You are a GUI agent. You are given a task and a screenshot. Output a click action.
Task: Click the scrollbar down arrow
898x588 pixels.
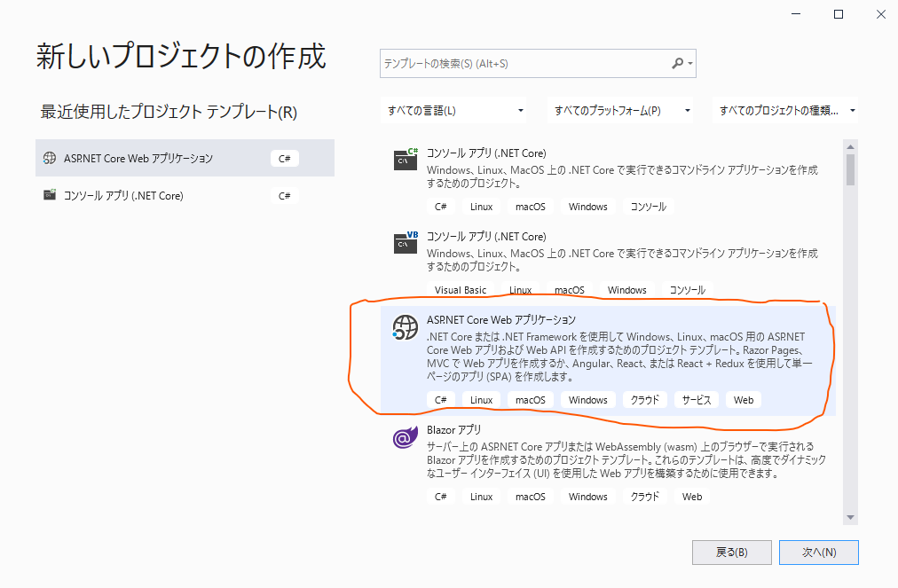point(850,517)
